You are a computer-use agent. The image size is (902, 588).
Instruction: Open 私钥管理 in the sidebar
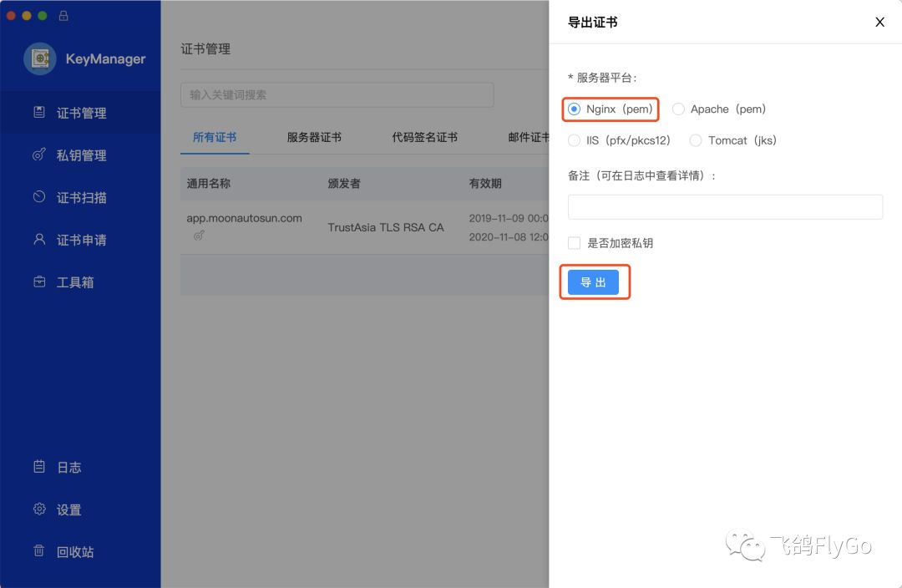coord(39,155)
